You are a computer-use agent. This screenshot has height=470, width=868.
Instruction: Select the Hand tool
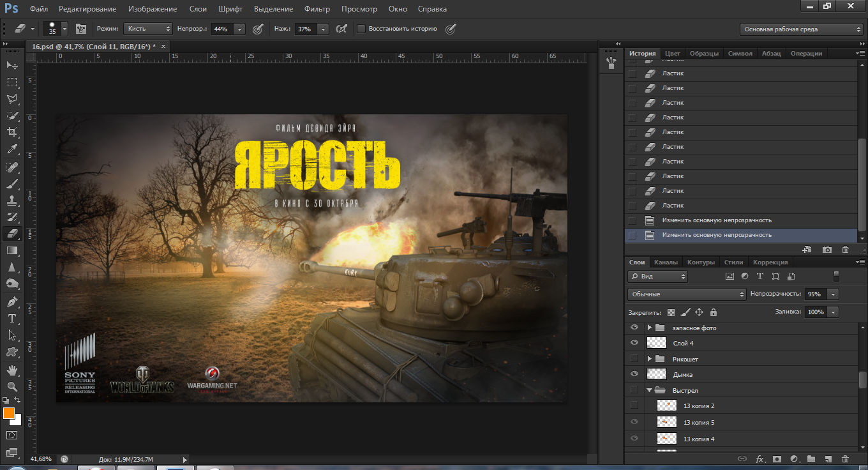(x=11, y=370)
